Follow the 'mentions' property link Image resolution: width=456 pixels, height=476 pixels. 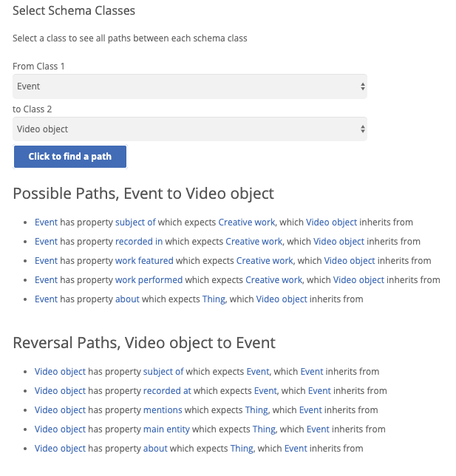click(x=163, y=409)
